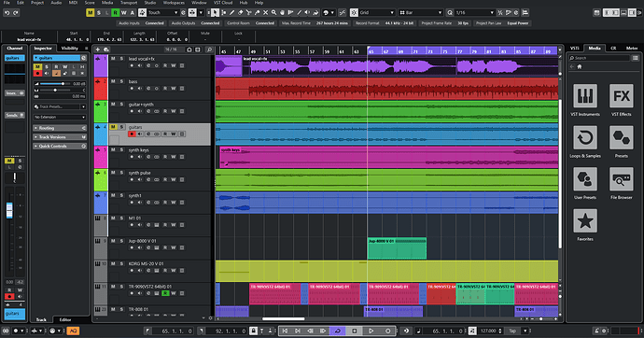Open the Bar grid type dropdown
644x338 pixels.
point(420,13)
